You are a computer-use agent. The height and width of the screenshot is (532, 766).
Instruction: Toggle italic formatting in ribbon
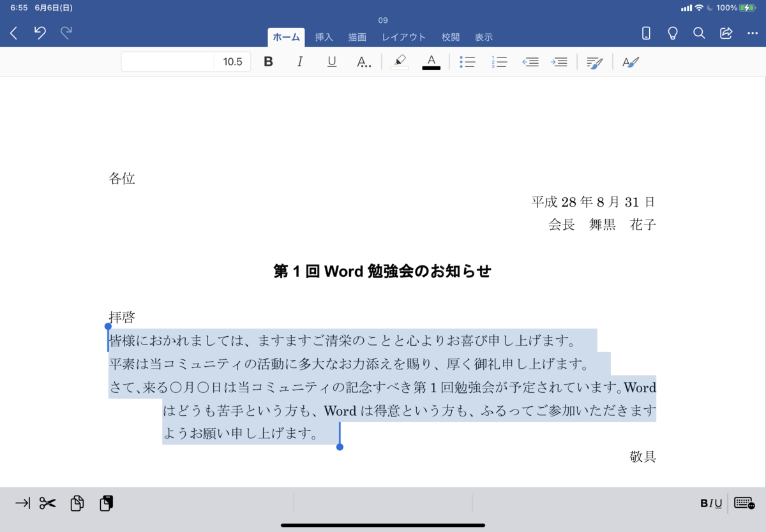(300, 62)
